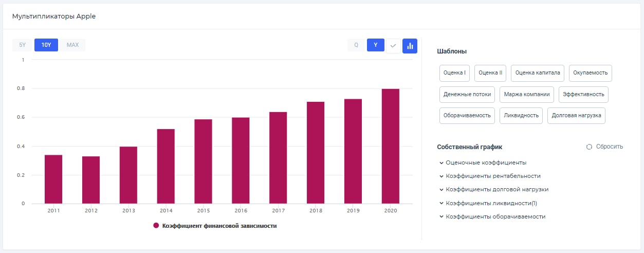Image resolution: width=644 pixels, height=253 pixels.
Task: Select the 5Y period
Action: tap(22, 45)
